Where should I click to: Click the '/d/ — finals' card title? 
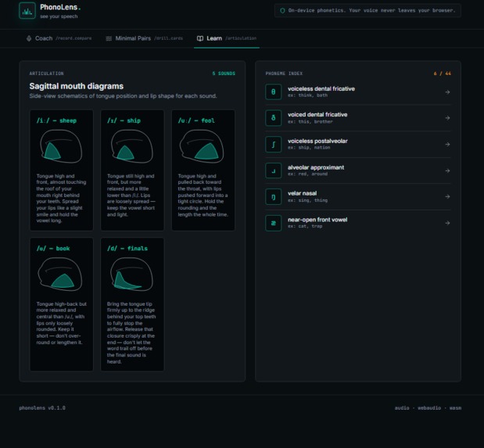(127, 248)
